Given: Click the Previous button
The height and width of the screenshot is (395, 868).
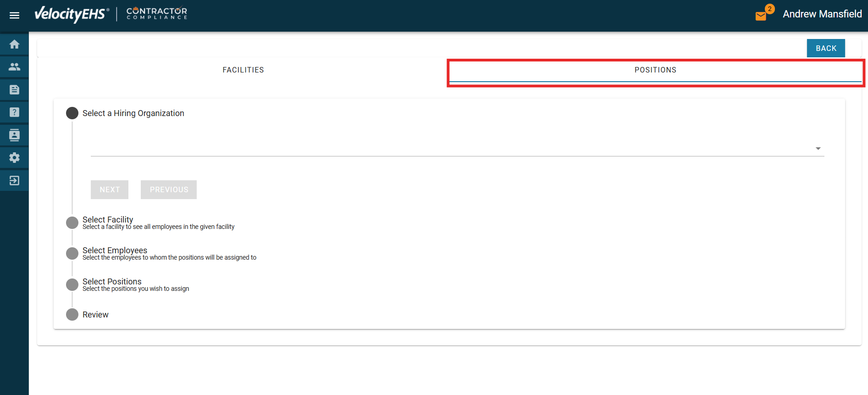Looking at the screenshot, I should click(x=169, y=189).
